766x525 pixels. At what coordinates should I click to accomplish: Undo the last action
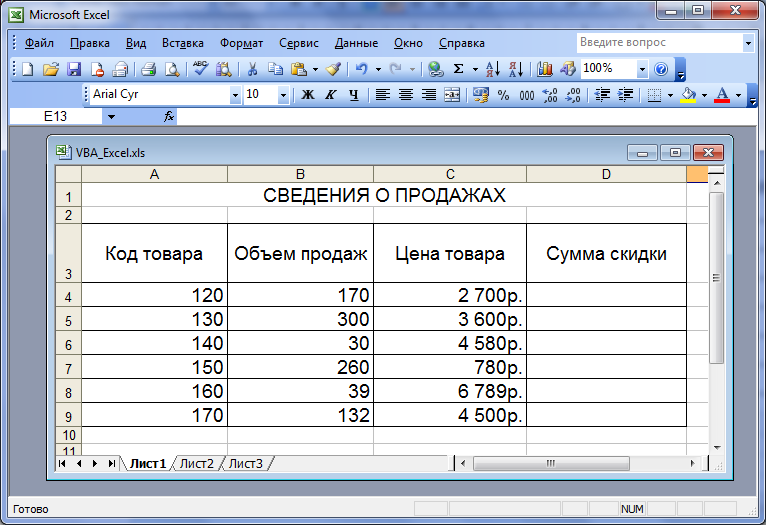pyautogui.click(x=362, y=69)
